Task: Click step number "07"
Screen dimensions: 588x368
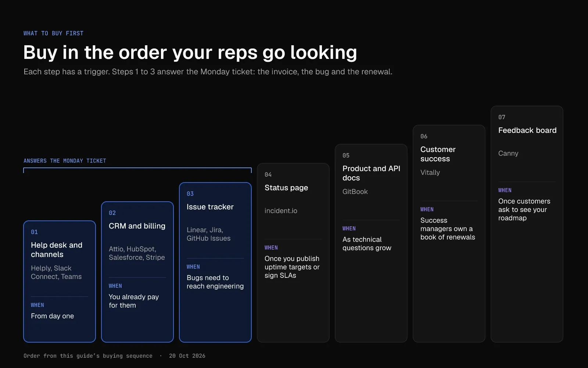Action: [502, 117]
